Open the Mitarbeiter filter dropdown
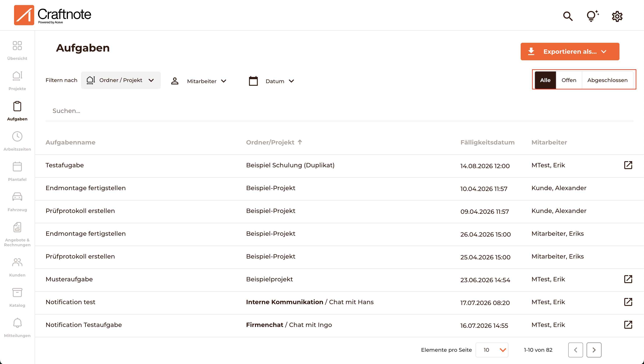Screen dimensions: 644x364 click(199, 81)
